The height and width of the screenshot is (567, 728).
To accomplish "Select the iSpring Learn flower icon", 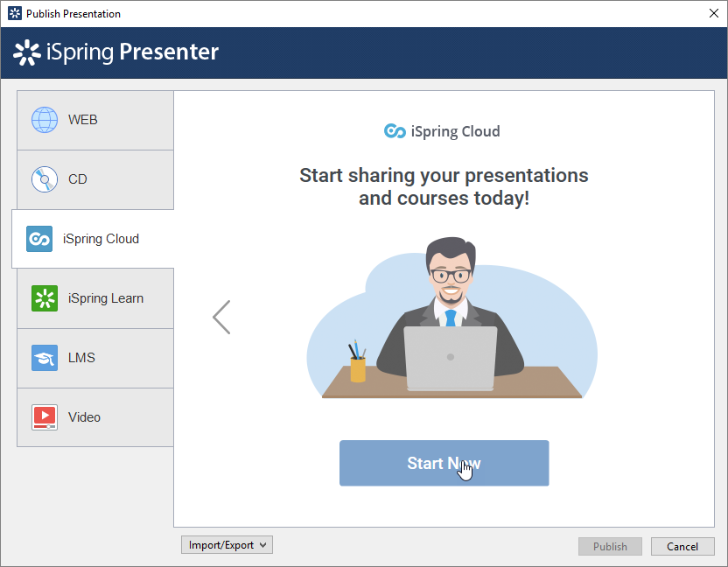I will pyautogui.click(x=45, y=298).
